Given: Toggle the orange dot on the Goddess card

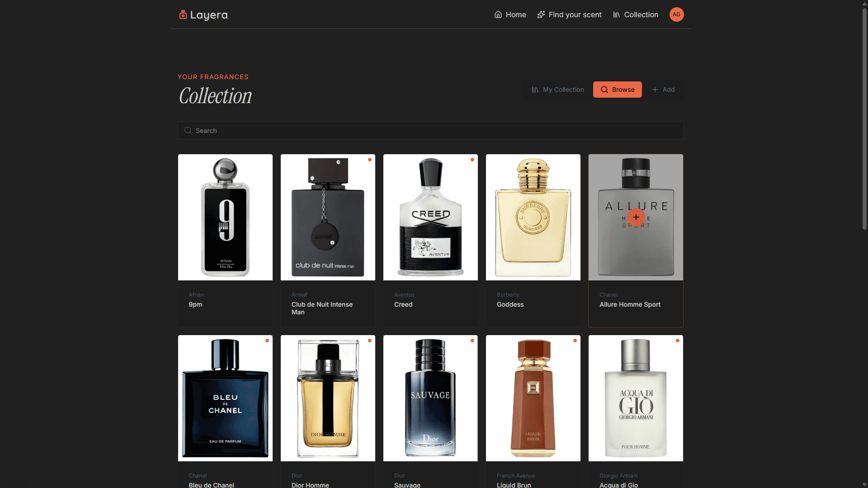Looking at the screenshot, I should pyautogui.click(x=575, y=160).
